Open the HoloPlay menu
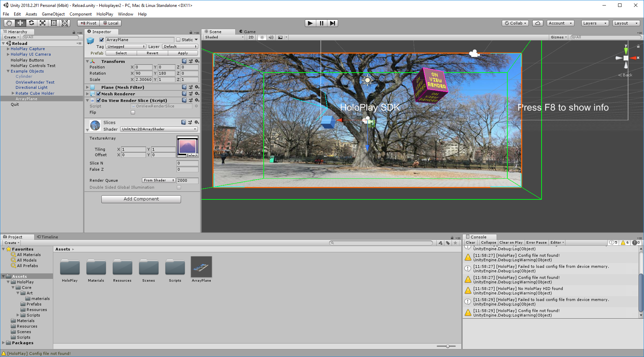Screen dimensions: 644x357 click(105, 14)
